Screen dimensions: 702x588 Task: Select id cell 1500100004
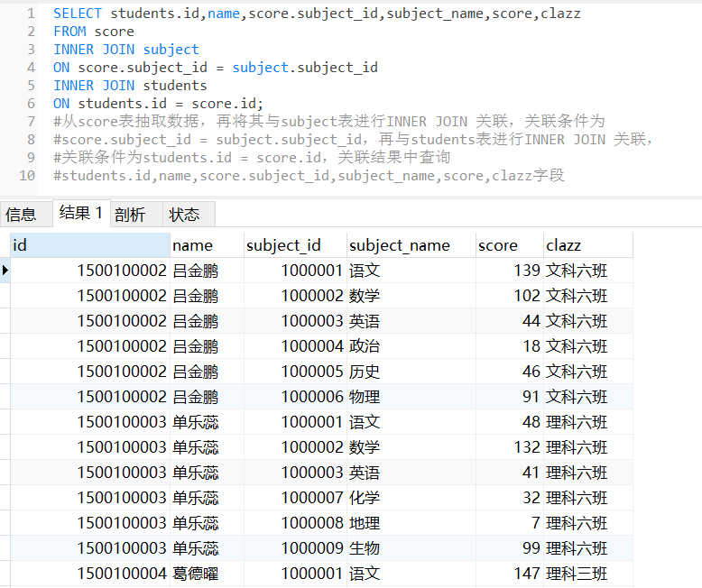tap(90, 574)
